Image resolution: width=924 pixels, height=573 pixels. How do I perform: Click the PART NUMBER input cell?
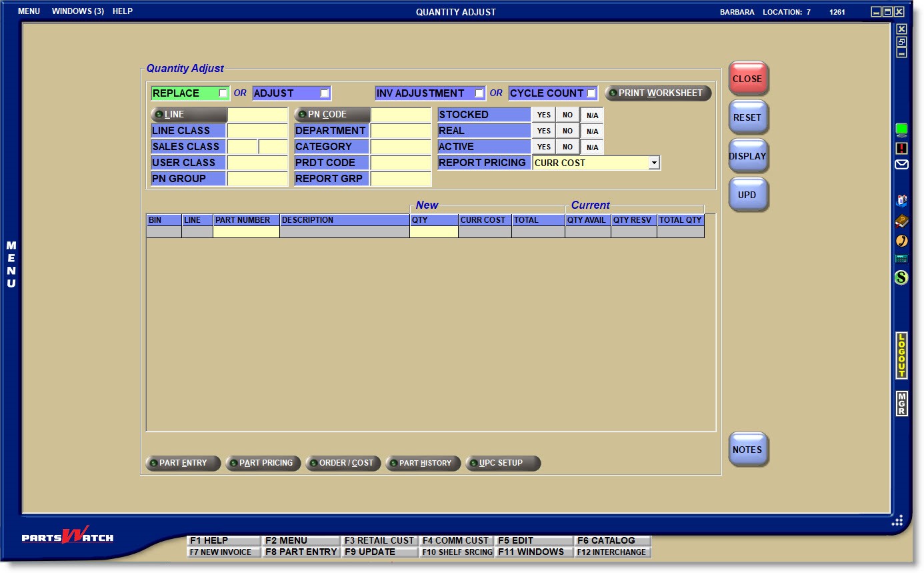246,232
